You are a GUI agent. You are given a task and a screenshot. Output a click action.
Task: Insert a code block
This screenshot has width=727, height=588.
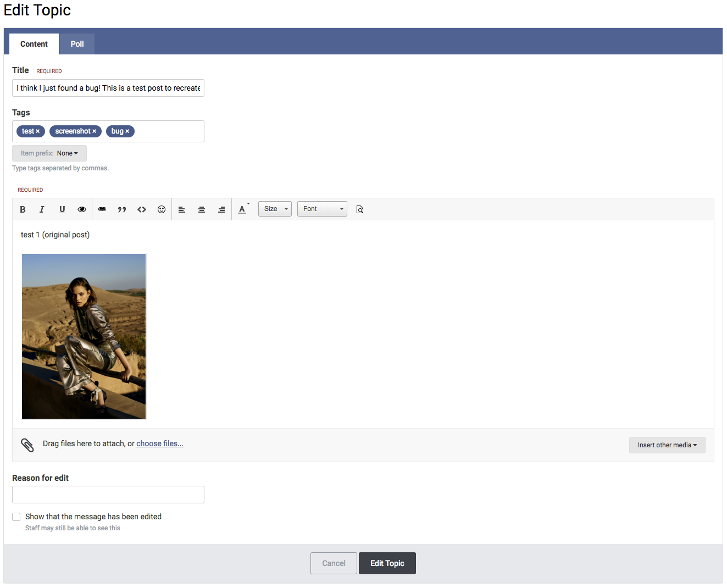click(x=142, y=209)
